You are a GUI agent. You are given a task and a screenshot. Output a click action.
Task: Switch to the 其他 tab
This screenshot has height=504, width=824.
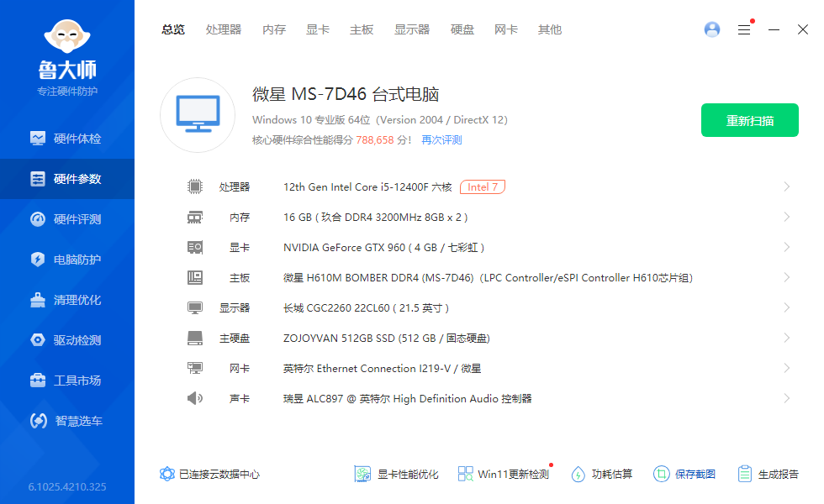(550, 29)
